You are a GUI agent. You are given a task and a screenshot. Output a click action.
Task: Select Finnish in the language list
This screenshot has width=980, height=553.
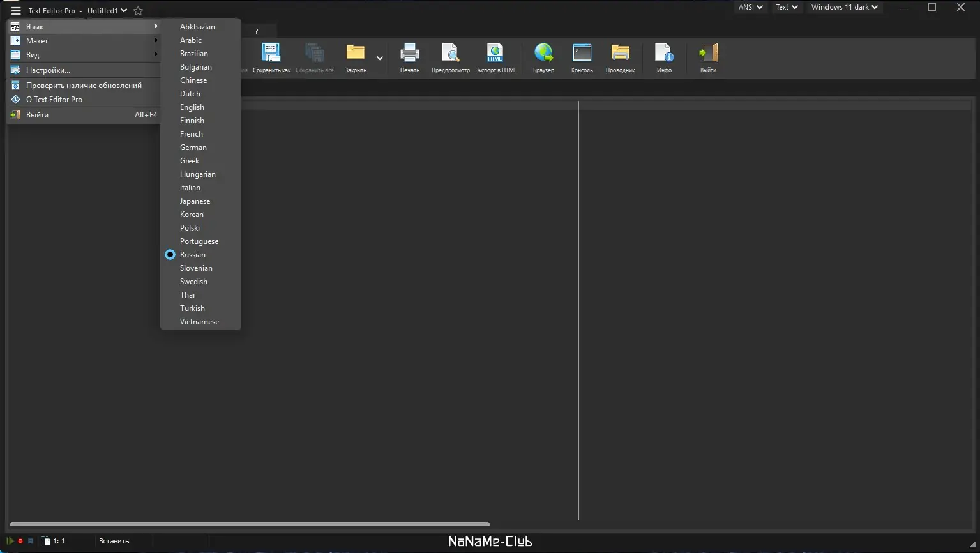pos(200,121)
